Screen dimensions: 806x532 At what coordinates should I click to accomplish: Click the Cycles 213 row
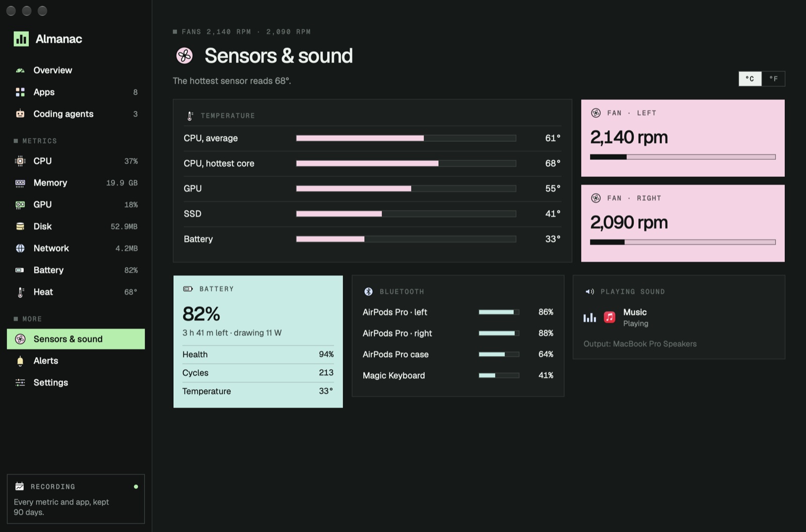258,373
